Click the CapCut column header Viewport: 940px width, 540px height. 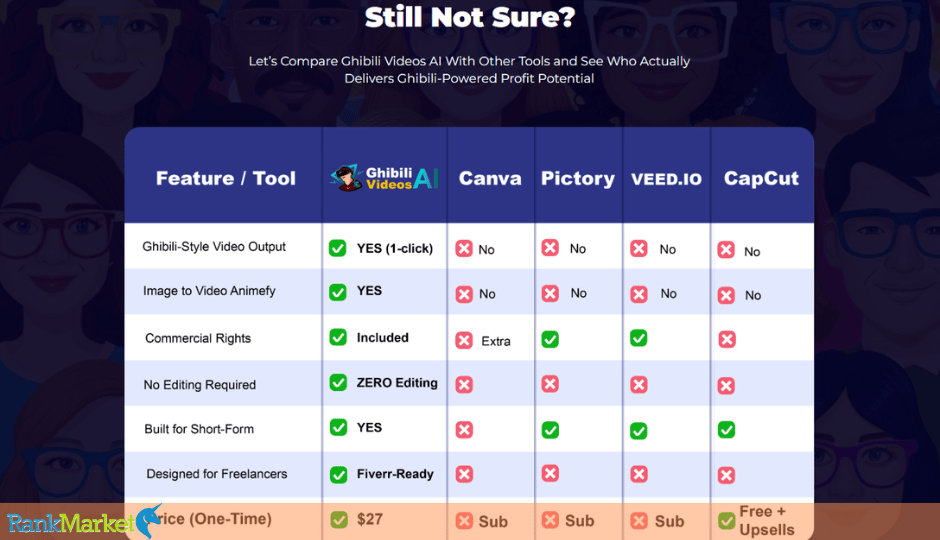pos(761,178)
